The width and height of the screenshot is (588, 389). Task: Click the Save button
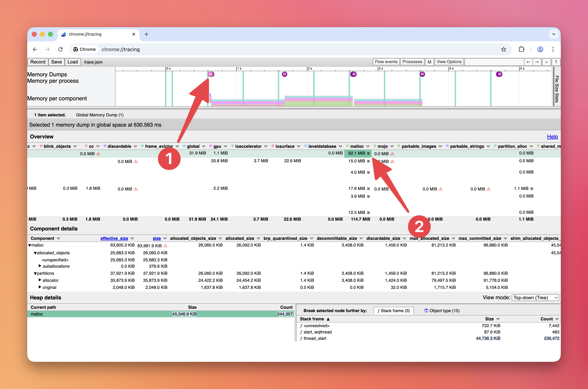click(x=56, y=62)
